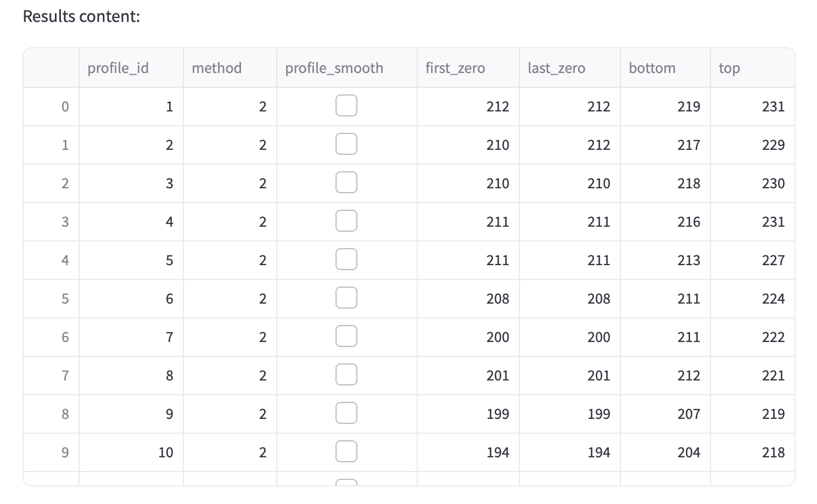
Task: Sort by the bottom column header
Action: 665,68
